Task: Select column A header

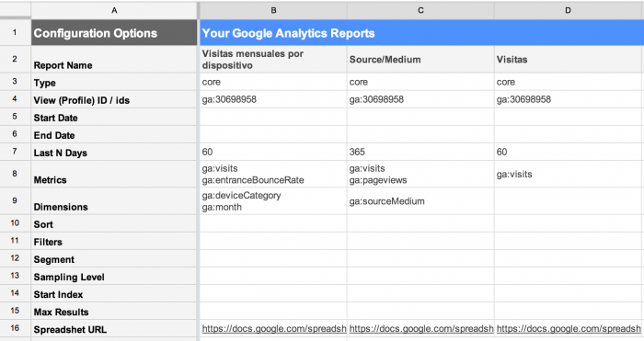Action: (x=114, y=10)
